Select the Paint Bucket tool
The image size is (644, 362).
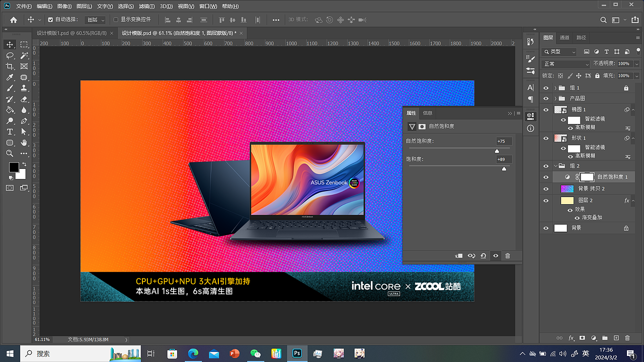tap(10, 110)
